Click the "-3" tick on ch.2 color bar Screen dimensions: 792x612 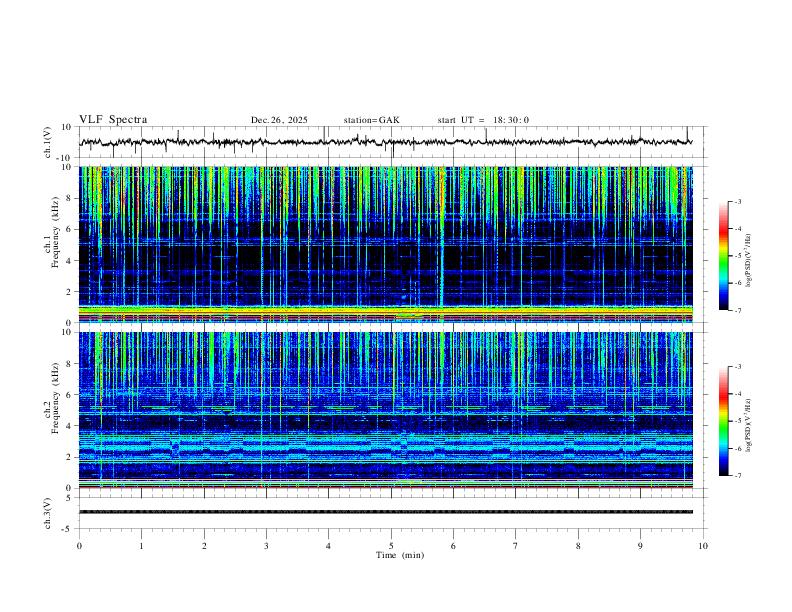pos(738,367)
